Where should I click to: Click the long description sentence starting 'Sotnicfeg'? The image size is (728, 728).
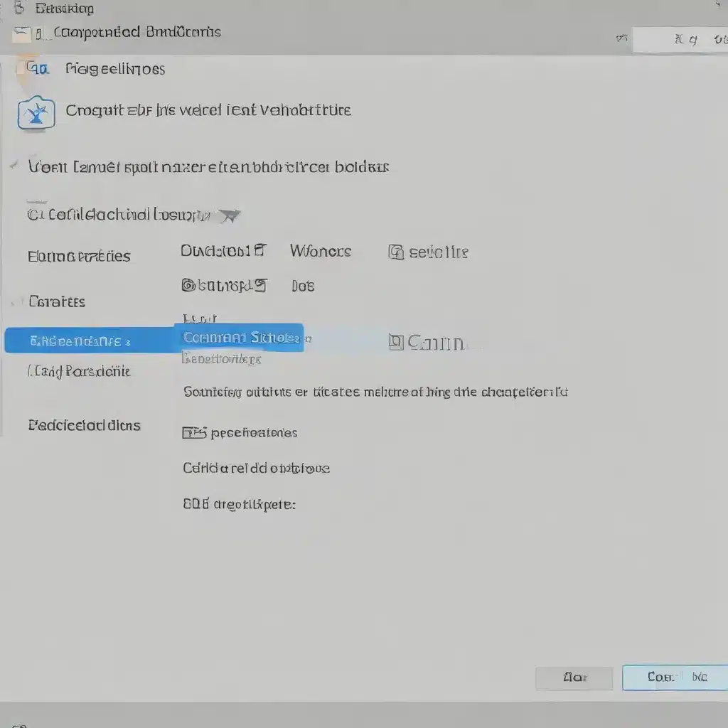pyautogui.click(x=375, y=392)
